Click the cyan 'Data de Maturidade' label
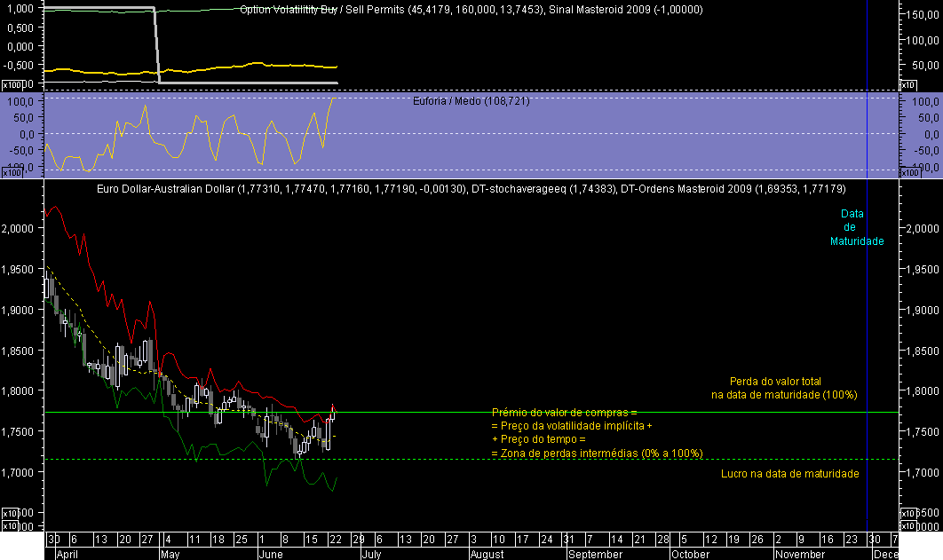This screenshot has width=943, height=560. tap(857, 227)
